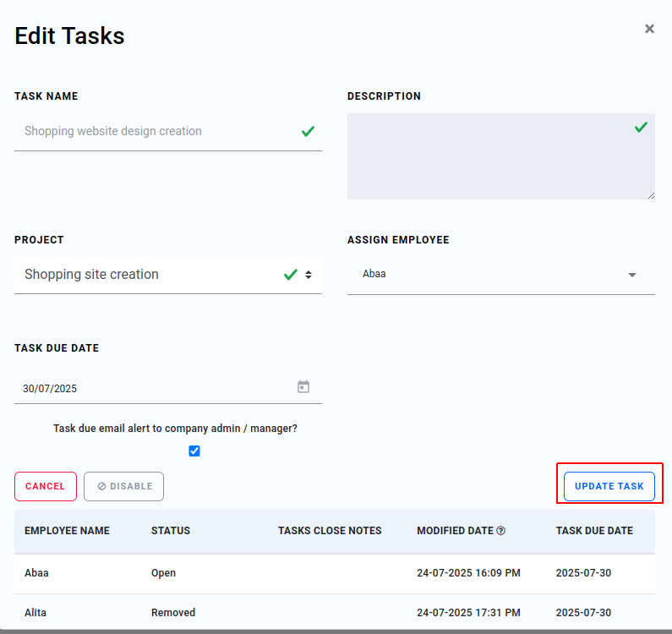This screenshot has height=634, width=672.
Task: Open the Shopping site creation project dropdown
Action: 168,275
